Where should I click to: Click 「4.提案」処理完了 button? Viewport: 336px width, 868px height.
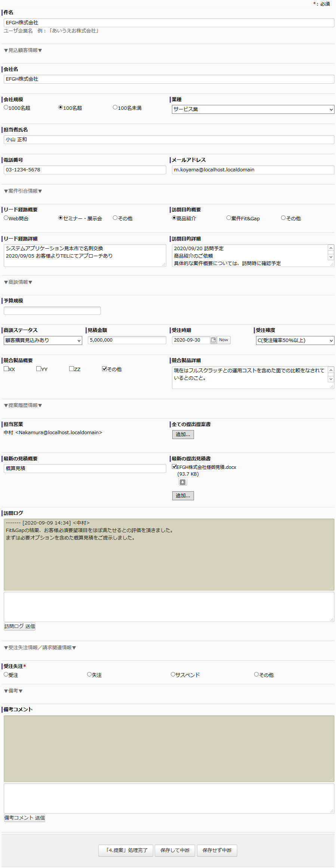pyautogui.click(x=126, y=850)
